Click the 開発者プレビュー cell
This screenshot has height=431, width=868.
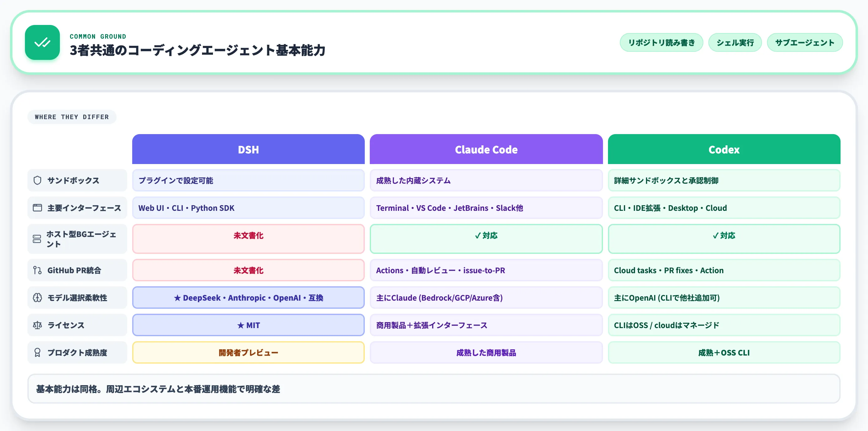point(248,352)
